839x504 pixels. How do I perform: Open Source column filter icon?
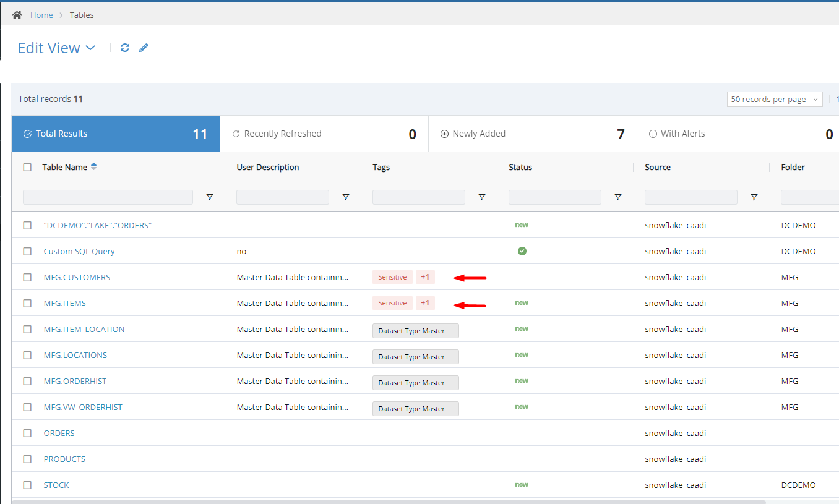pyautogui.click(x=754, y=197)
